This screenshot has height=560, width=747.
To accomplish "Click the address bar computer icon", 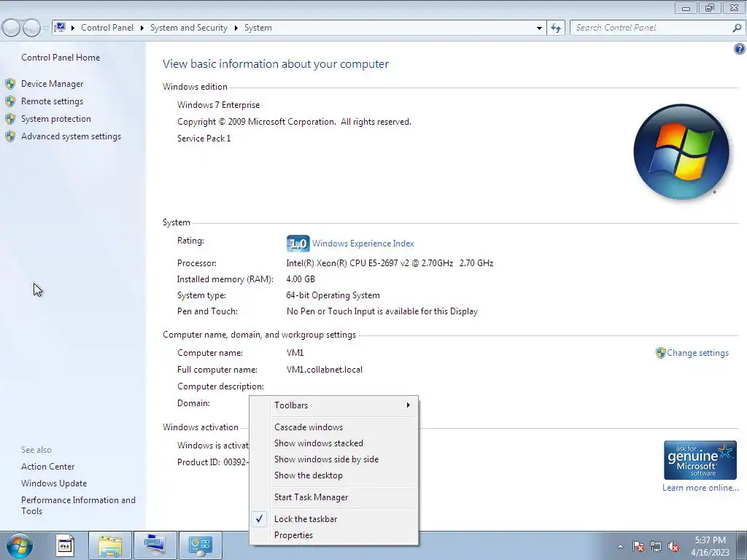I will point(60,28).
